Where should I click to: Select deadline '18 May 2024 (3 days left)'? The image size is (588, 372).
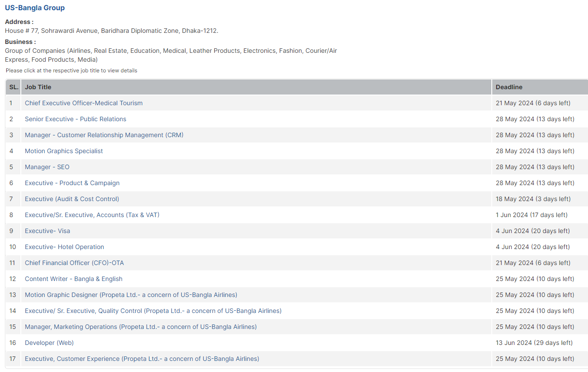[x=533, y=199]
